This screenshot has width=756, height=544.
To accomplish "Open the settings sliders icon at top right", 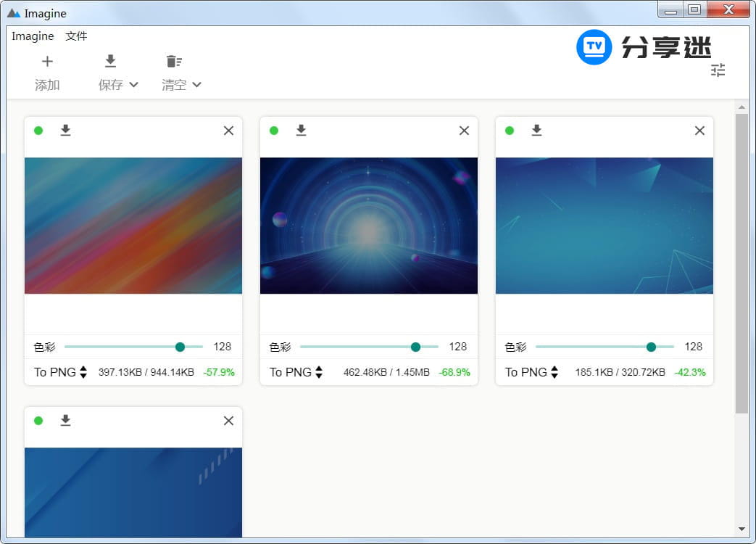I will (718, 70).
